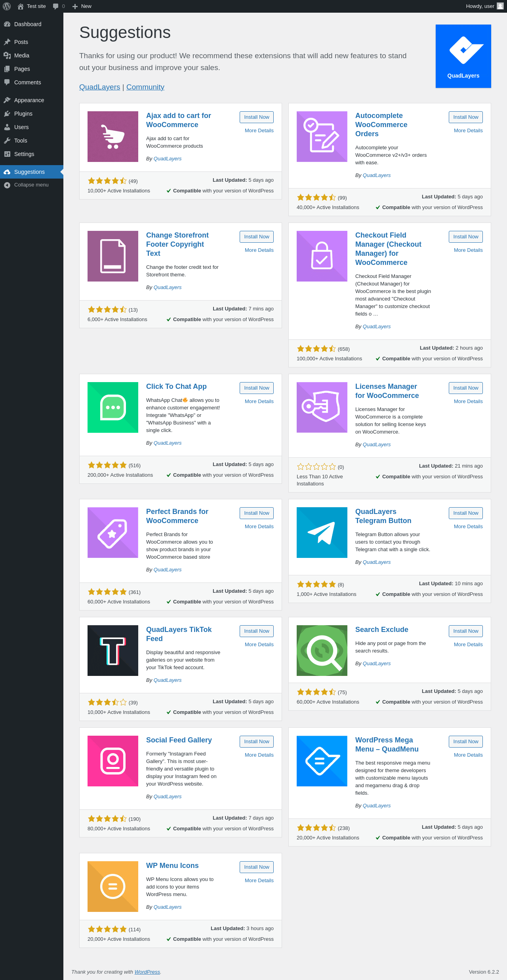Click WordPress Mega Menu QuadMenu icon
The width and height of the screenshot is (507, 980).
tap(322, 761)
